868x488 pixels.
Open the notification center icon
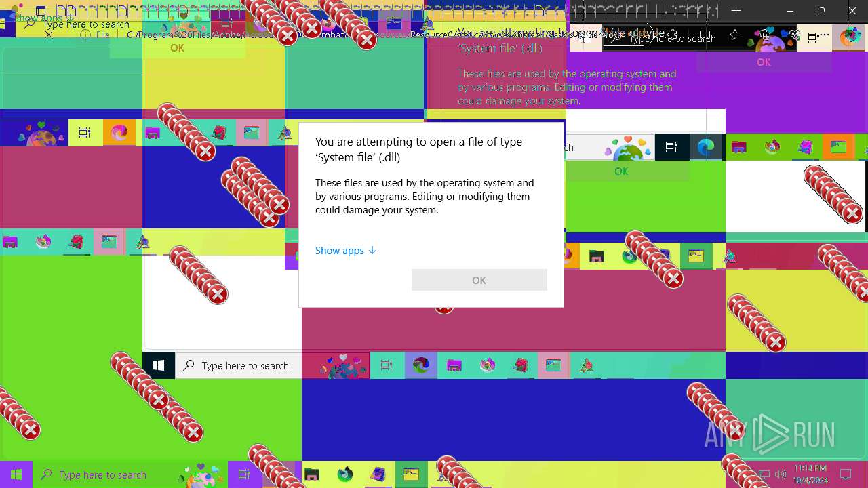coord(846,474)
